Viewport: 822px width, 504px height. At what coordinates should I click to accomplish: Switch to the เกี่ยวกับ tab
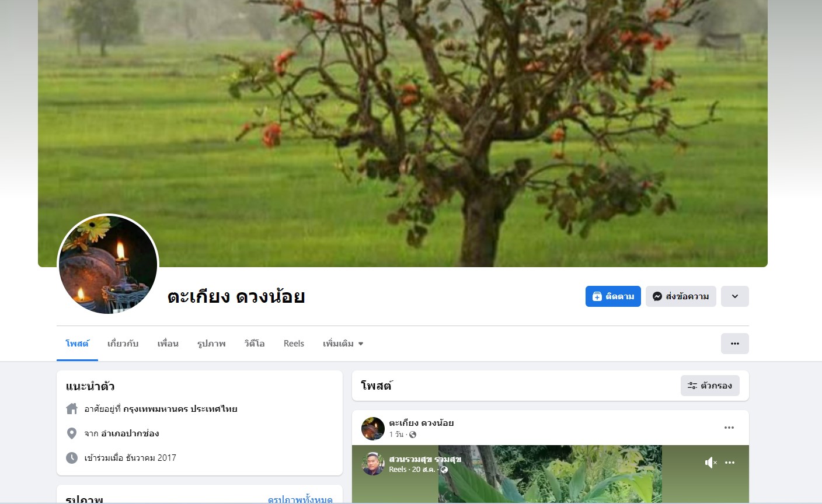[x=123, y=344]
